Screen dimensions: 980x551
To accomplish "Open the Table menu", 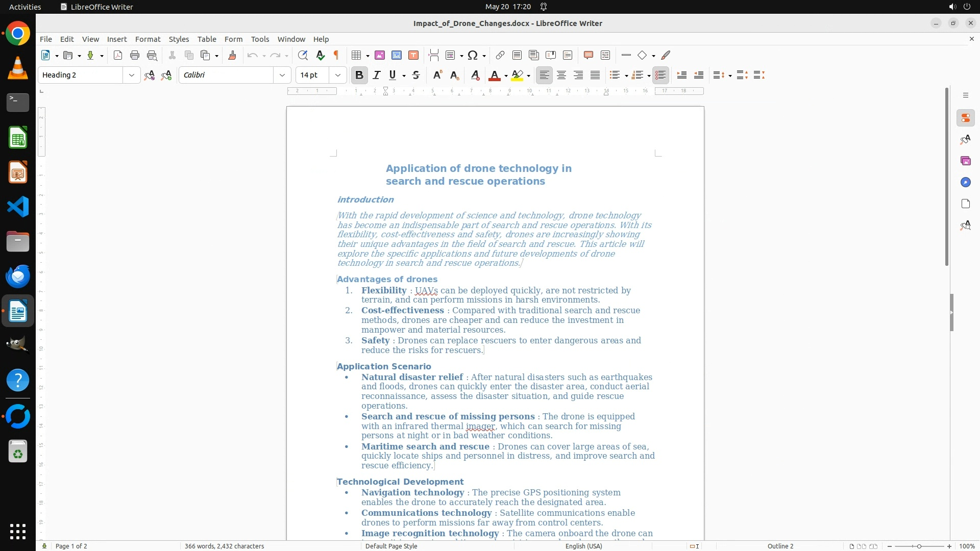I will [207, 39].
